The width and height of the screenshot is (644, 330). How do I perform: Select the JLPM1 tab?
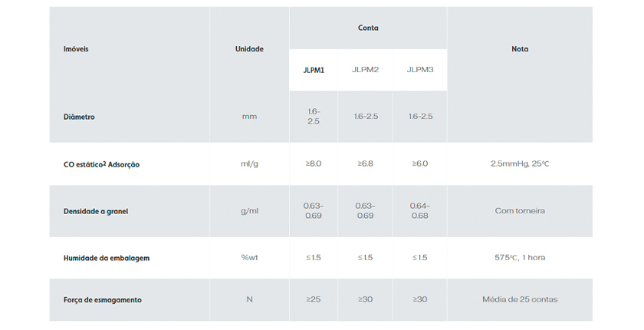(313, 70)
